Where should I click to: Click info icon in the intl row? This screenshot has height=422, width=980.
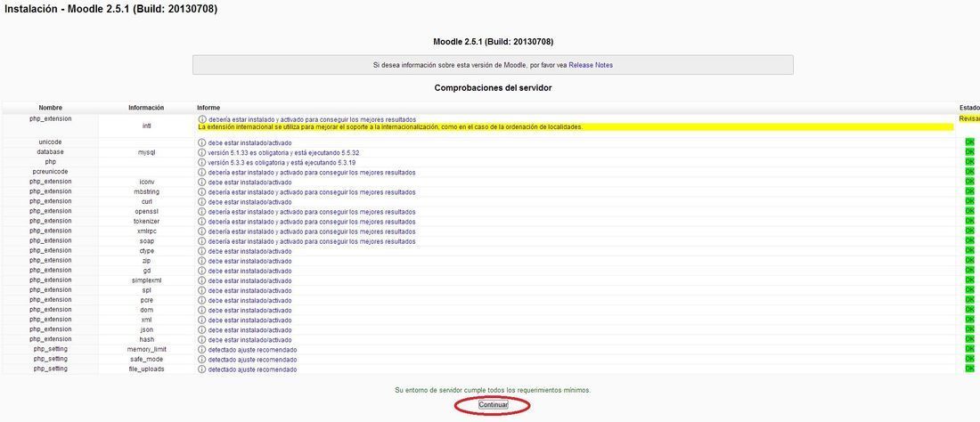(x=202, y=119)
